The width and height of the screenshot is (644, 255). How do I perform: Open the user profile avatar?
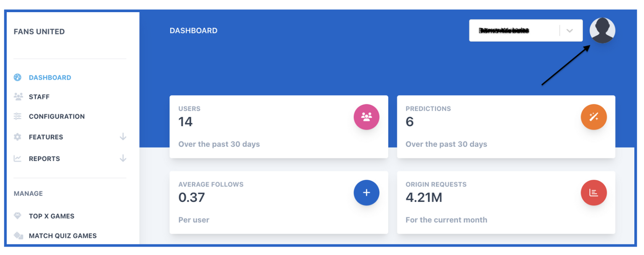[x=602, y=31]
